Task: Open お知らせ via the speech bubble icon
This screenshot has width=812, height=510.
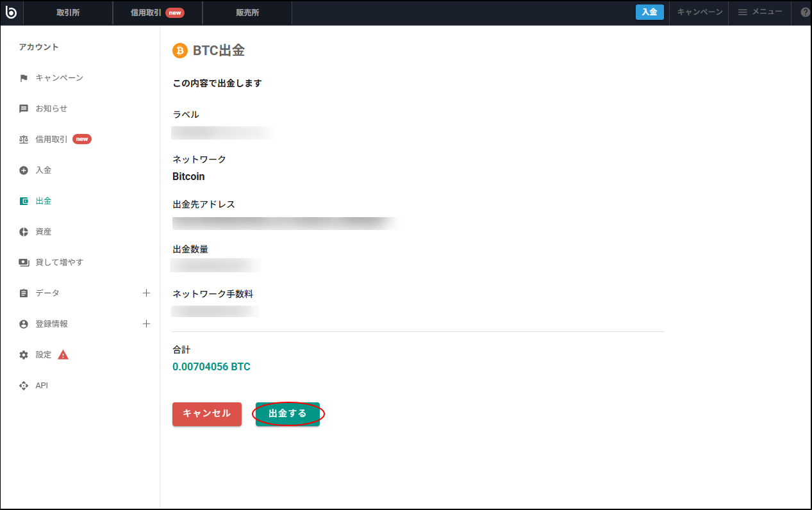Action: tap(24, 108)
